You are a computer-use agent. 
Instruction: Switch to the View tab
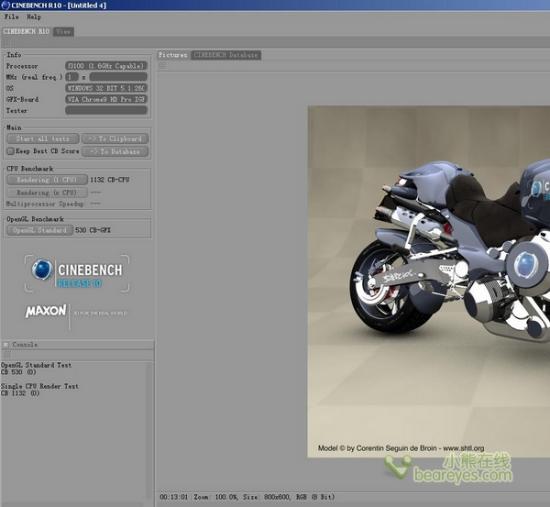click(x=63, y=31)
